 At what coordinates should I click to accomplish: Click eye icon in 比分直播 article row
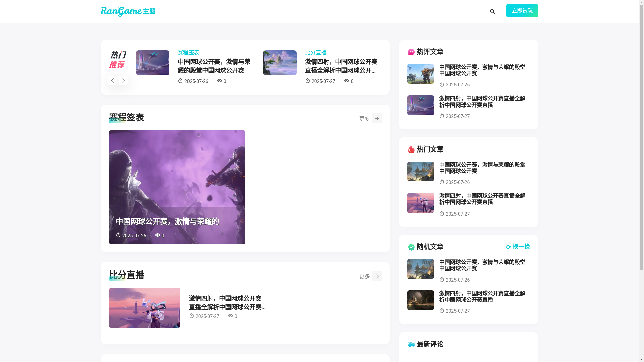[230, 316]
